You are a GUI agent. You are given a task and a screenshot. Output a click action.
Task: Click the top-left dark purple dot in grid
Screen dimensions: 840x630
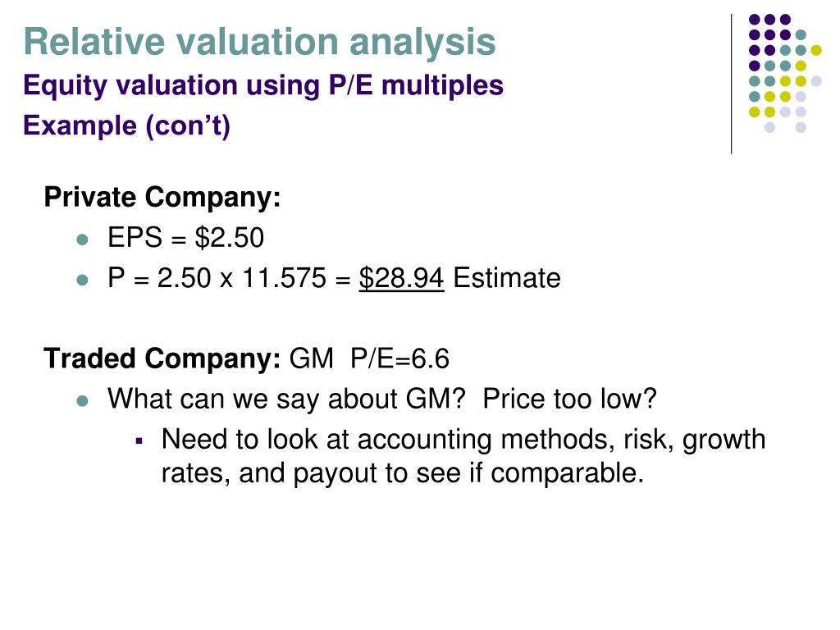[x=753, y=20]
